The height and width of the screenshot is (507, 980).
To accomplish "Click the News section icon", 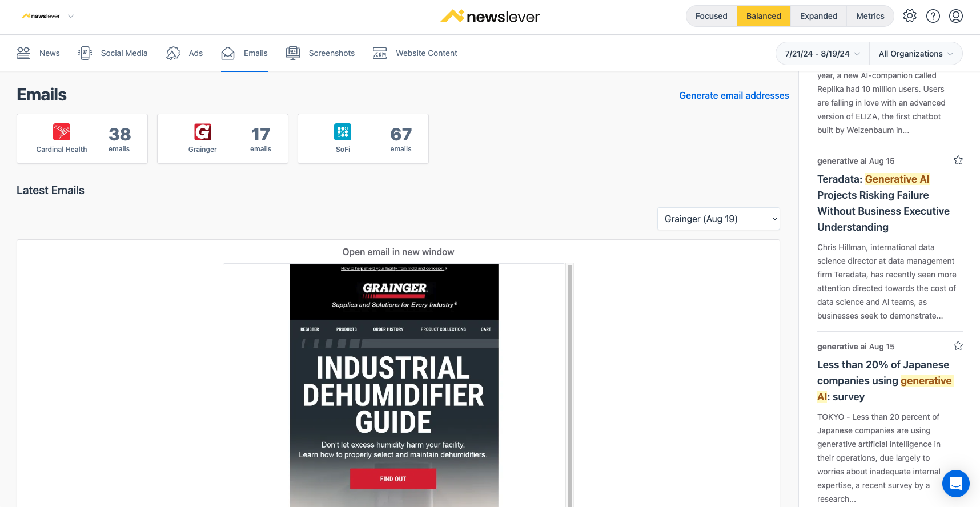I will tap(23, 53).
